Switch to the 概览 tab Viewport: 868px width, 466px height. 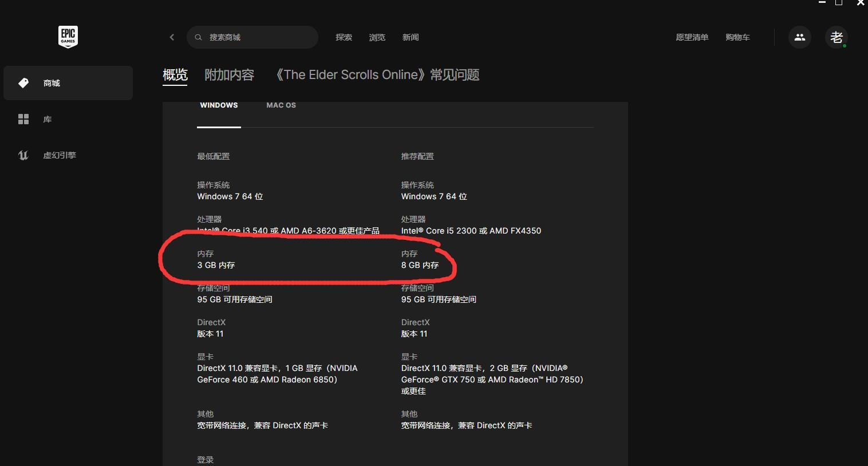point(175,75)
